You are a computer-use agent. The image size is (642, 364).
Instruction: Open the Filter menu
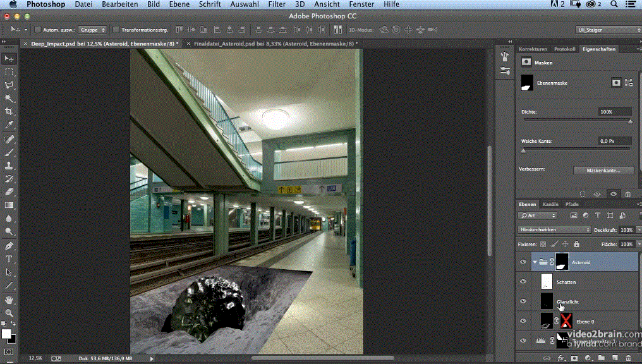pos(277,4)
